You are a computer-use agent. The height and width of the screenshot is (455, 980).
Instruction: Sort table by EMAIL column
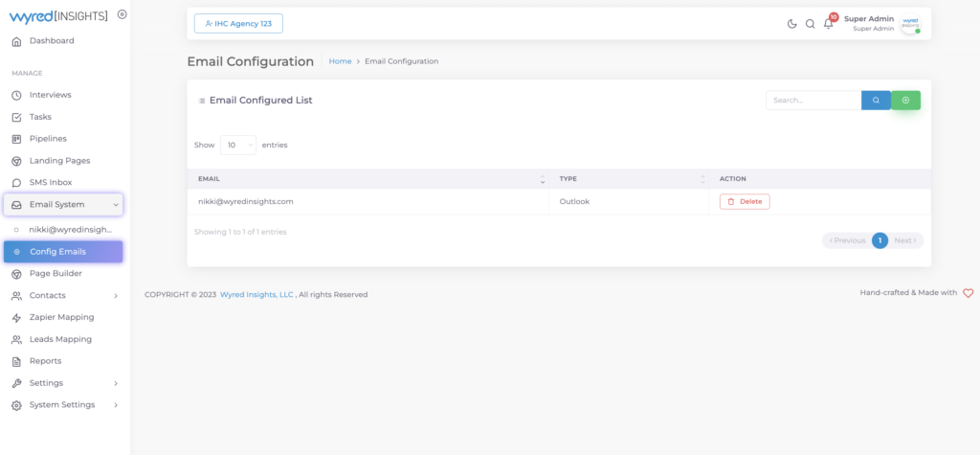point(367,179)
